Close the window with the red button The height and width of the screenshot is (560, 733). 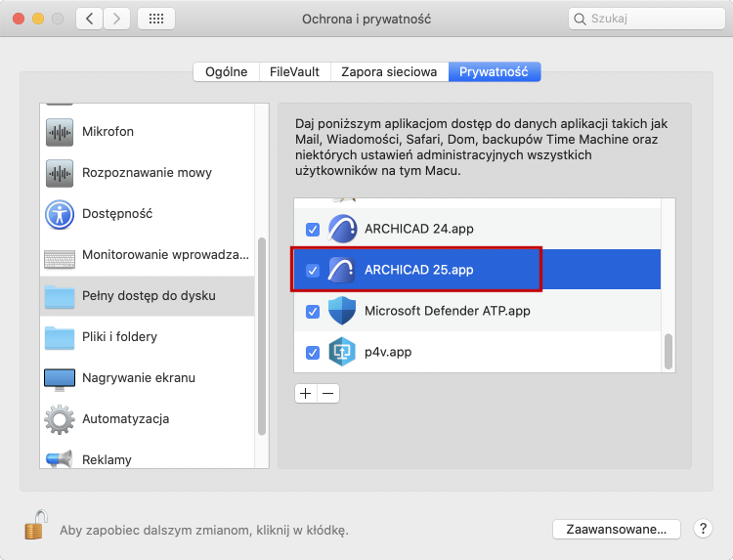[x=19, y=19]
